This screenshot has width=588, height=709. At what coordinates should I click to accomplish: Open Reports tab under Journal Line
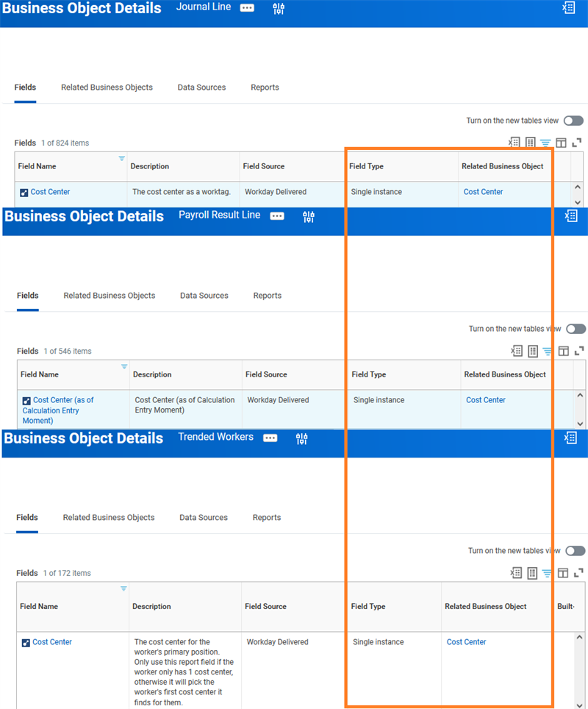265,88
